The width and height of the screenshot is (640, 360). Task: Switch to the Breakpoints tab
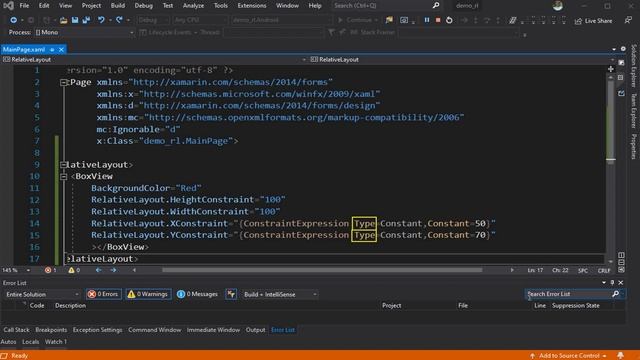click(51, 330)
